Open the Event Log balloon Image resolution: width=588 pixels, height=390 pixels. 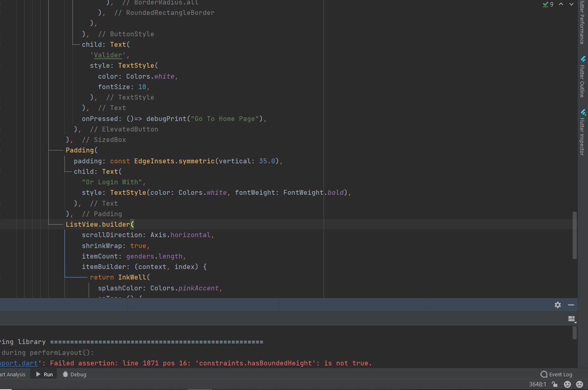tap(556, 374)
